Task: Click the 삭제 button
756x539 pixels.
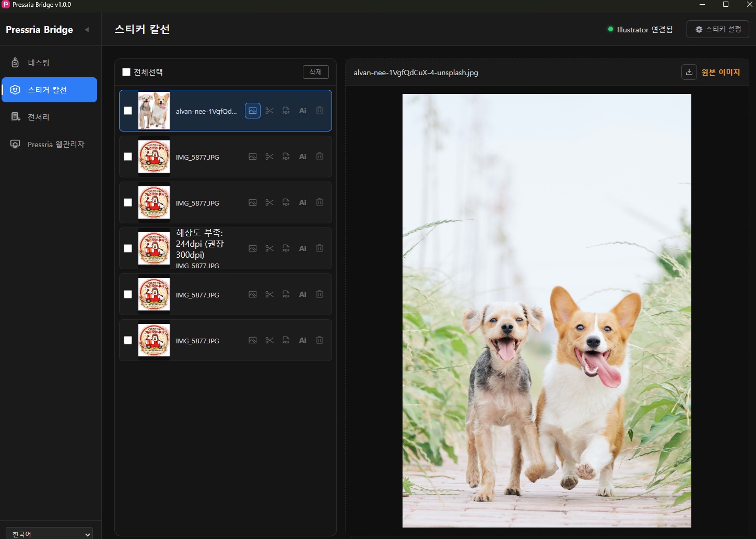Action: tap(316, 72)
